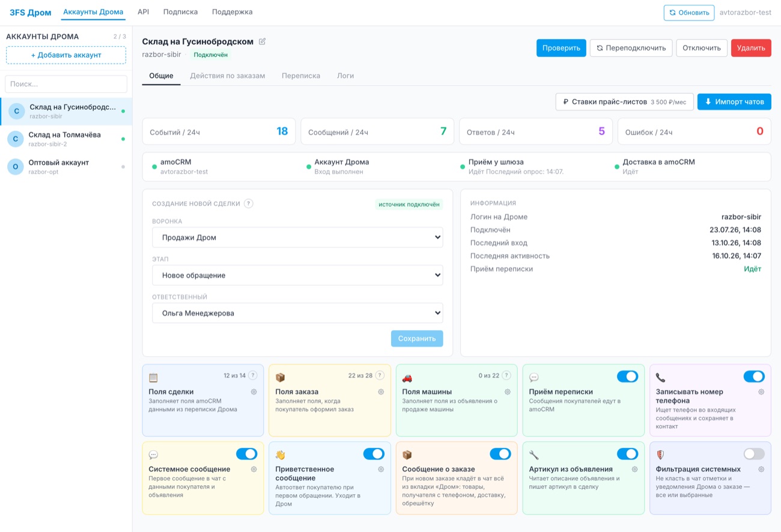The height and width of the screenshot is (532, 781).
Task: Click the Оптовый аккаунт avatar circle
Action: [x=16, y=166]
